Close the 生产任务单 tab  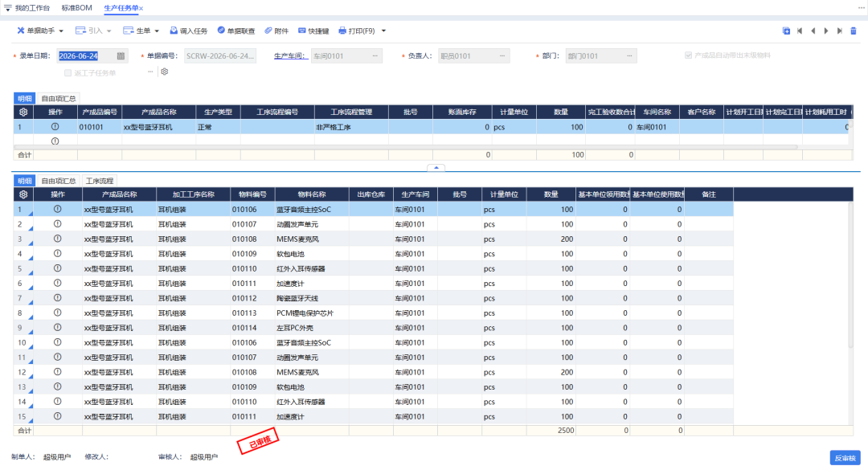pyautogui.click(x=141, y=8)
